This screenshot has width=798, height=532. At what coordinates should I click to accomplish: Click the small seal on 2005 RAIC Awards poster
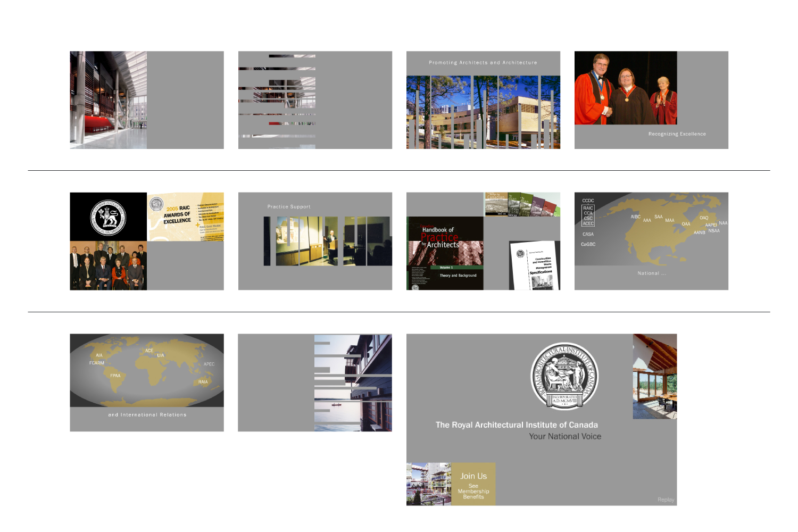click(x=156, y=204)
